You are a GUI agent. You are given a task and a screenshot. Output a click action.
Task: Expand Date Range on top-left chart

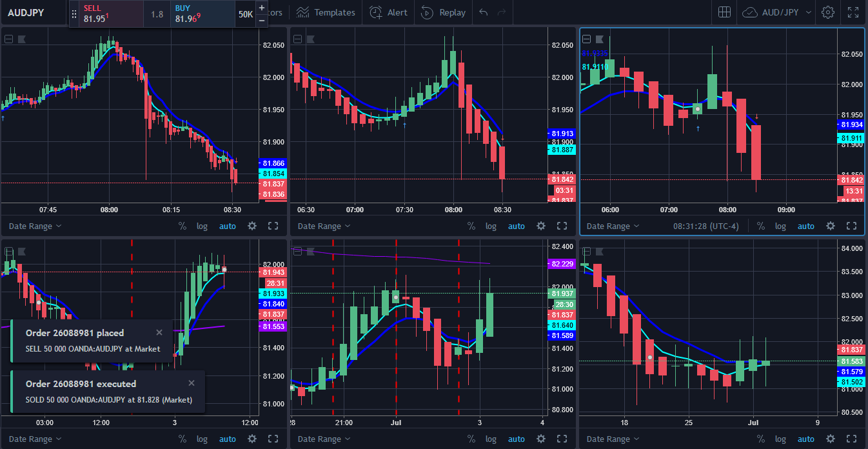click(x=35, y=226)
